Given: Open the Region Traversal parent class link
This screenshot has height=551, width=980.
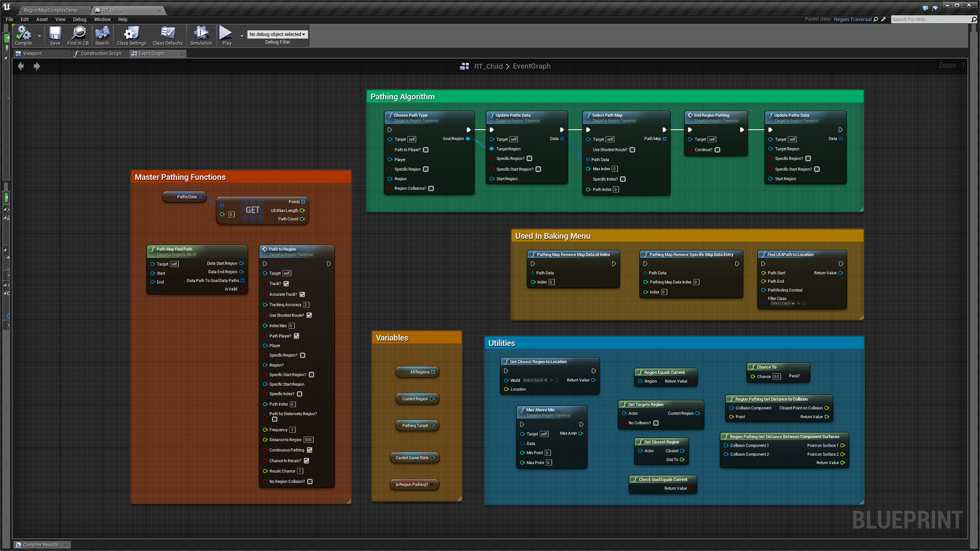Looking at the screenshot, I should [852, 19].
